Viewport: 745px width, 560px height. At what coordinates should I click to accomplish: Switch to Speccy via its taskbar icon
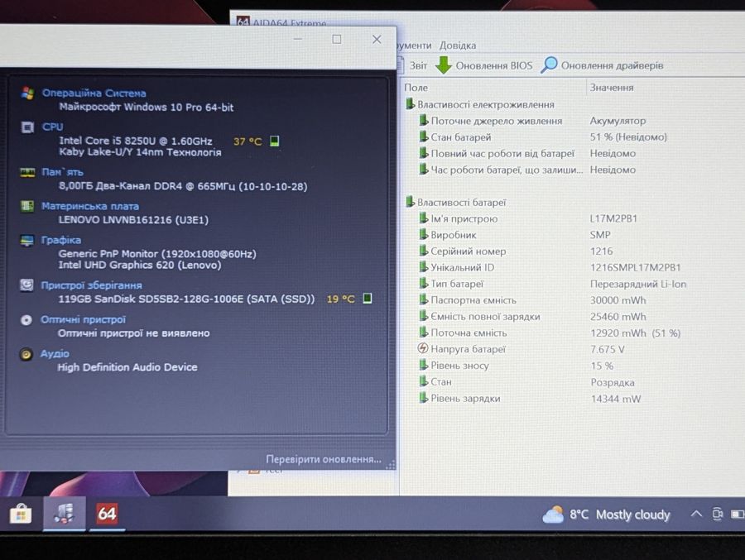[64, 514]
